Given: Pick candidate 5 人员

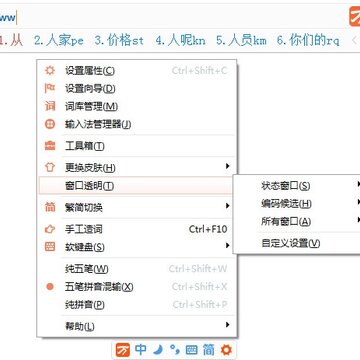Looking at the screenshot, I should (241, 41).
